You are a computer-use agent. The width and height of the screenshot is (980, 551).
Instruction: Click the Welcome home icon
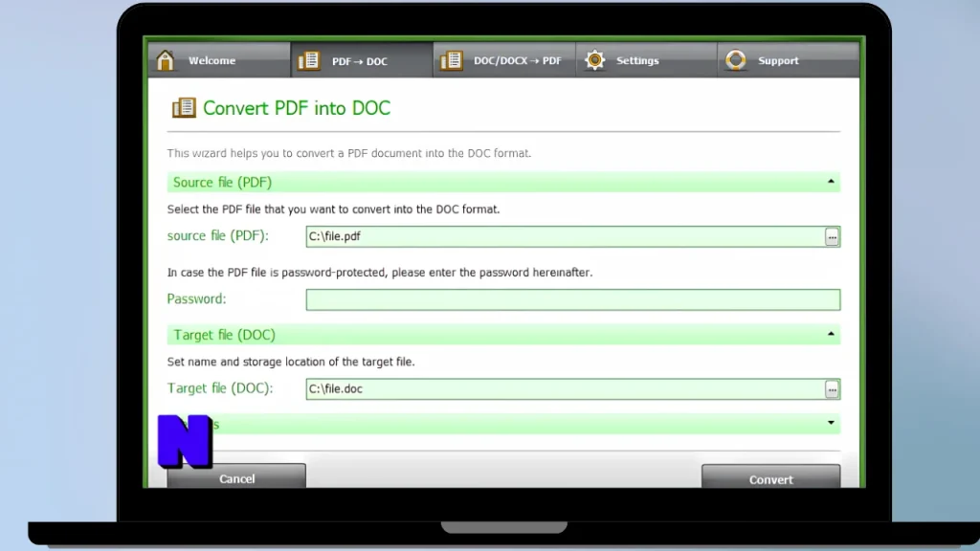tap(166, 60)
